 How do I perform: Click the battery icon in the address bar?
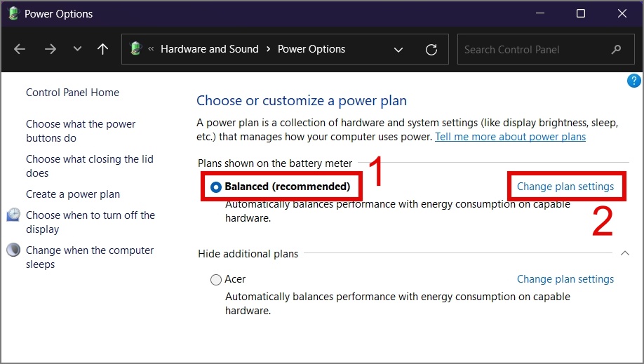[136, 48]
